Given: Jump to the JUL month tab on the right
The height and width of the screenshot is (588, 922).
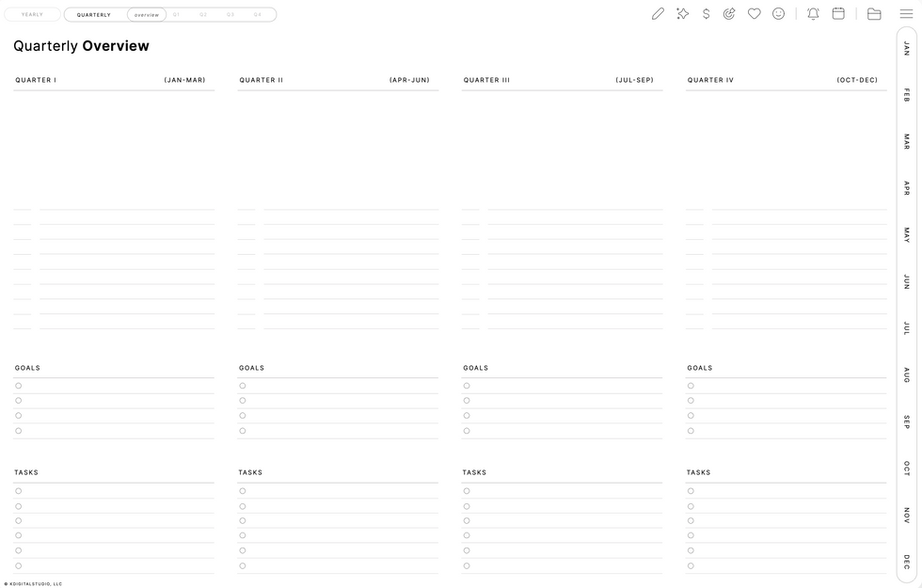Looking at the screenshot, I should pos(905,328).
